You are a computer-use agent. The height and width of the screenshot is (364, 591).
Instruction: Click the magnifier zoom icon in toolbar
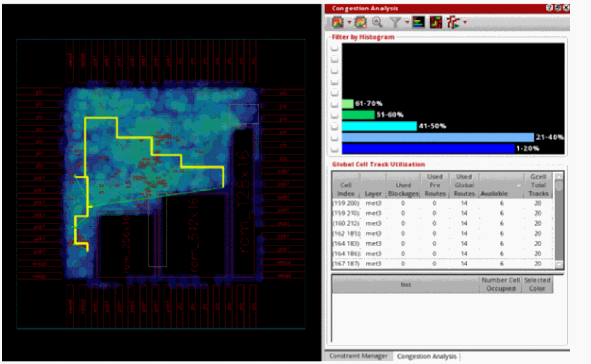click(377, 23)
